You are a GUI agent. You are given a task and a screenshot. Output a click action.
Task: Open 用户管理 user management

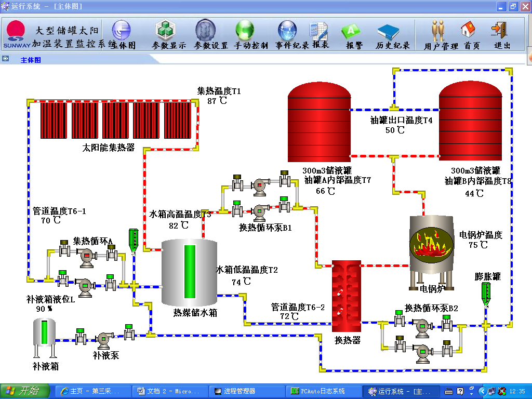438,31
